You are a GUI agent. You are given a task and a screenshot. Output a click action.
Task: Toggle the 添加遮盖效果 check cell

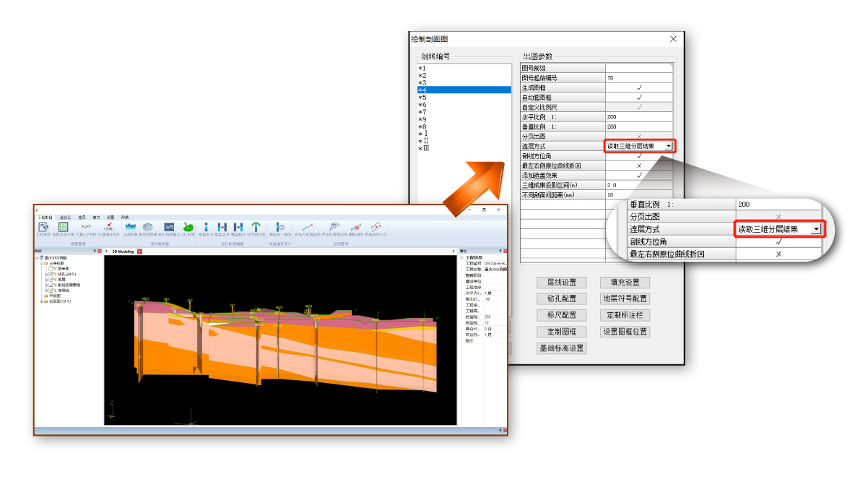coord(638,175)
